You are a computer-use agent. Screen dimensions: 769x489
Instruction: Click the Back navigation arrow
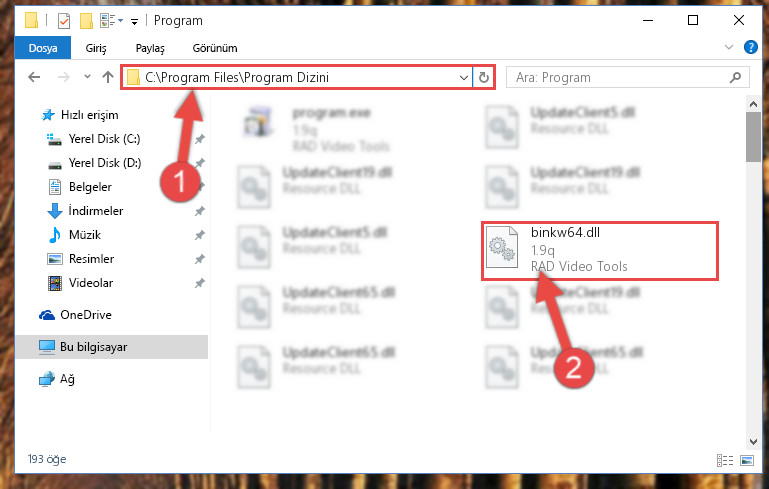click(34, 77)
